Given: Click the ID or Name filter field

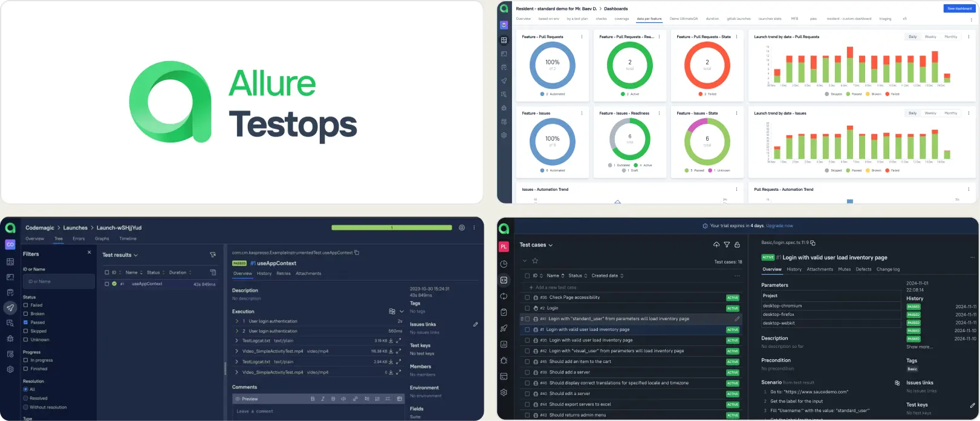Looking at the screenshot, I should (x=59, y=281).
